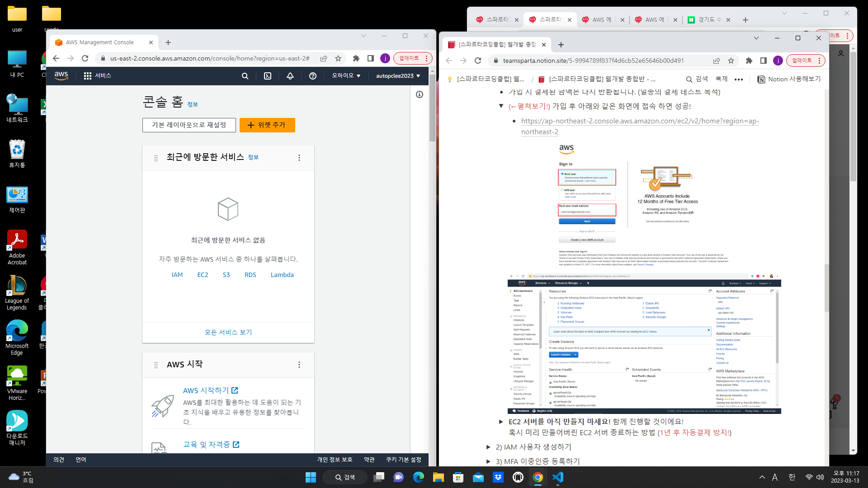Screen dimensions: 868x488
Task: Click info circle icon on console home
Action: tap(420, 94)
